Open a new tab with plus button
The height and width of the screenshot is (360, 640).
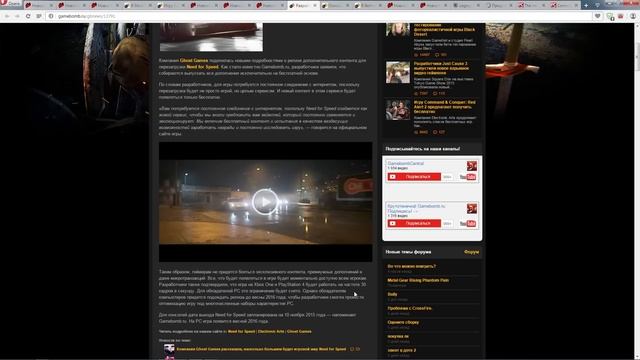click(586, 5)
